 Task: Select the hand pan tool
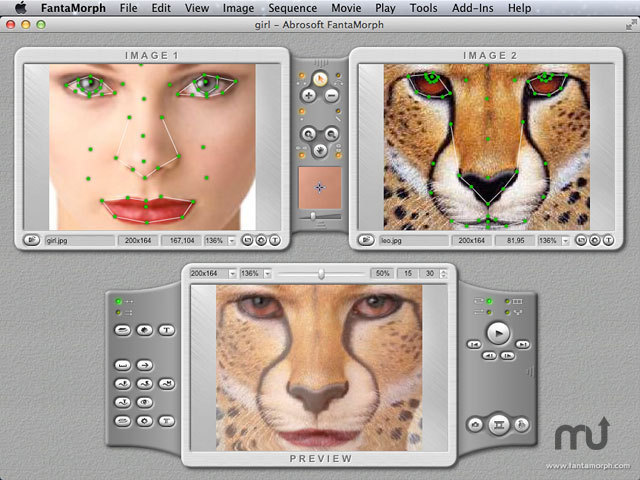(319, 151)
